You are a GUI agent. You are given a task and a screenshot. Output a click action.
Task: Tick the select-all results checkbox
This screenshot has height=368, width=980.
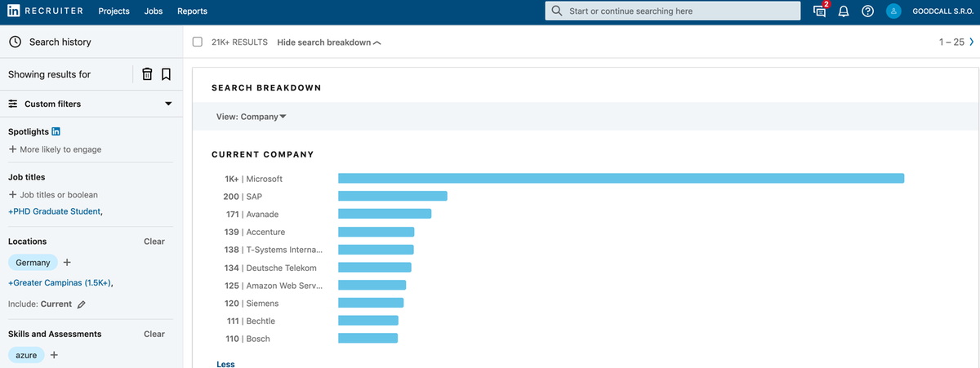pyautogui.click(x=198, y=42)
